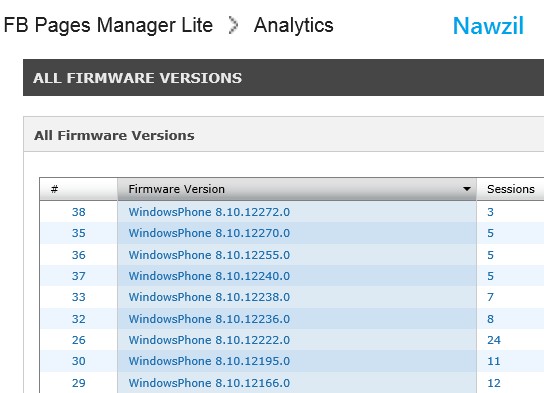
Task: Open WindowsPhone 8.10.12255.0 firmware link
Action: [x=209, y=255]
